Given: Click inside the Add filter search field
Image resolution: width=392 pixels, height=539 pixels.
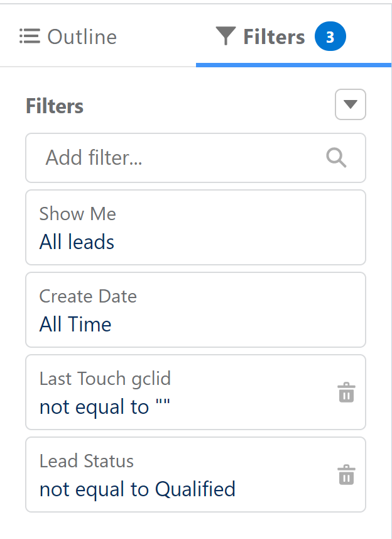Looking at the screenshot, I should tap(157, 158).
